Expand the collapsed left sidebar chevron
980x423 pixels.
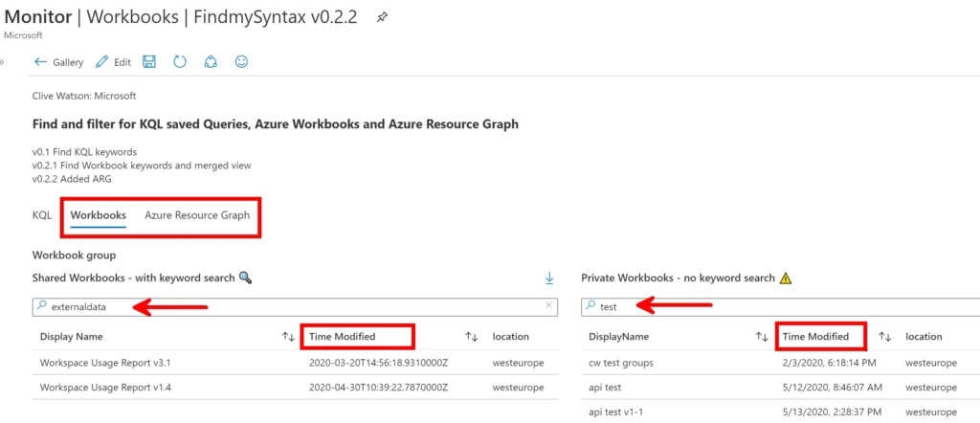3,61
